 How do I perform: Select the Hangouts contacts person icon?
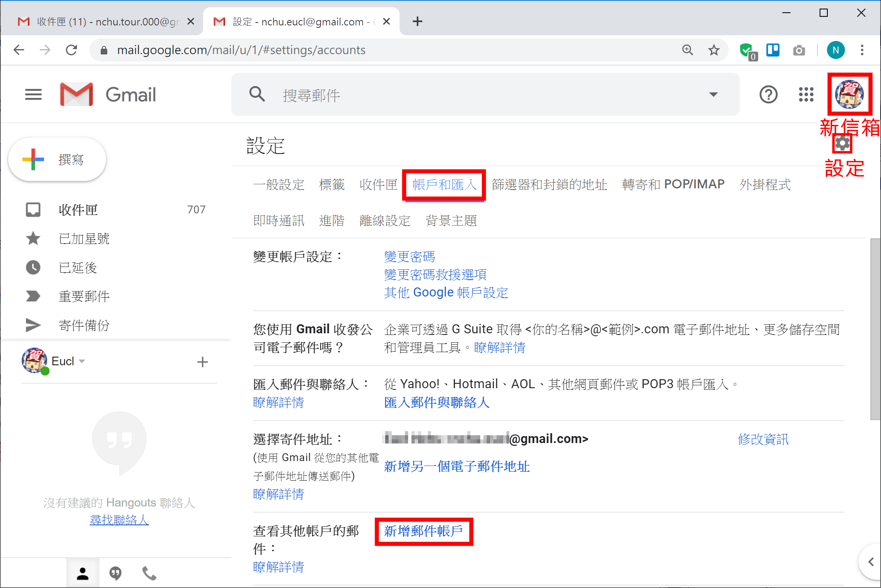(x=82, y=573)
